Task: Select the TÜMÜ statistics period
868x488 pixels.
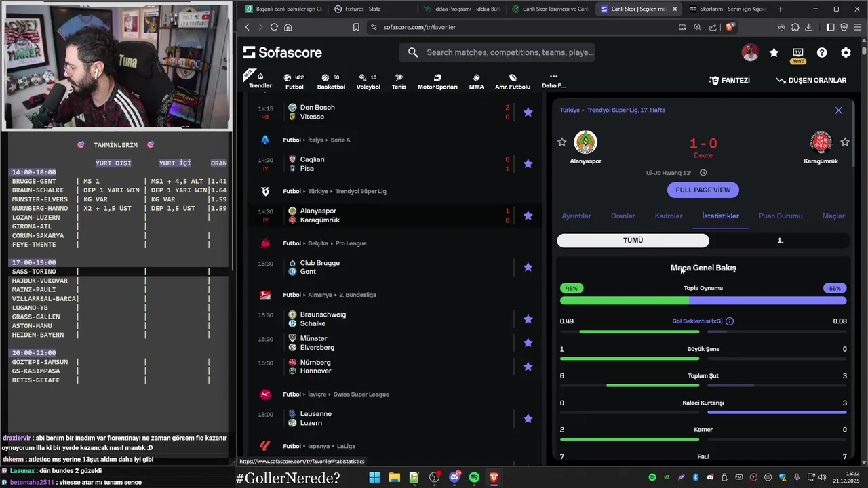Action: (x=633, y=241)
